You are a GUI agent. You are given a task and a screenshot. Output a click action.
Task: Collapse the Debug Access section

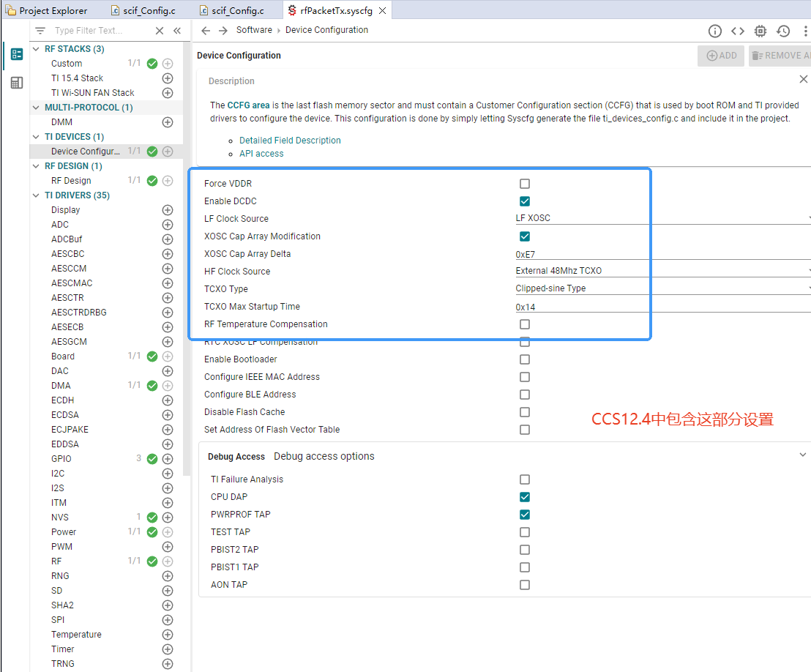click(x=803, y=455)
